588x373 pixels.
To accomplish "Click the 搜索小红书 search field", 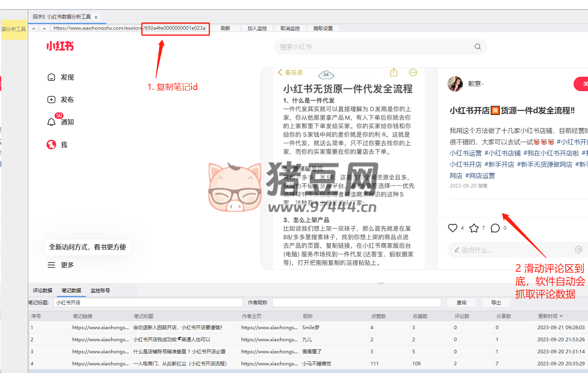I will tap(373, 47).
